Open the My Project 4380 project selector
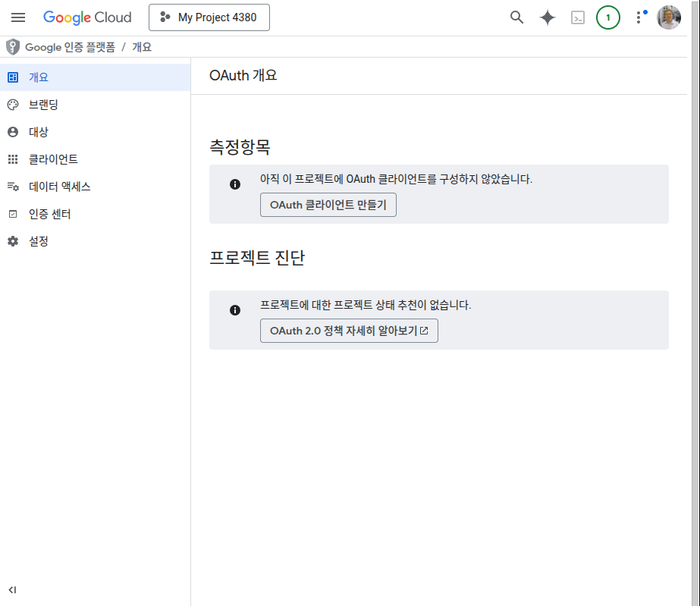This screenshot has width=700, height=606. point(209,17)
